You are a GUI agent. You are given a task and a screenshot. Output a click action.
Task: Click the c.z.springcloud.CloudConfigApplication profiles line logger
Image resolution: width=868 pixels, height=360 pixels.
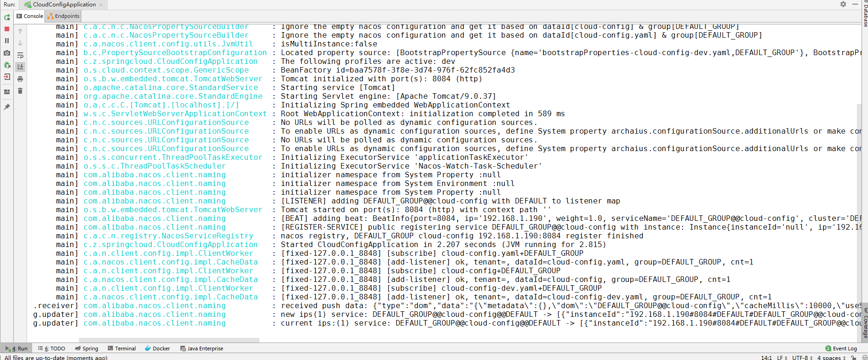170,62
